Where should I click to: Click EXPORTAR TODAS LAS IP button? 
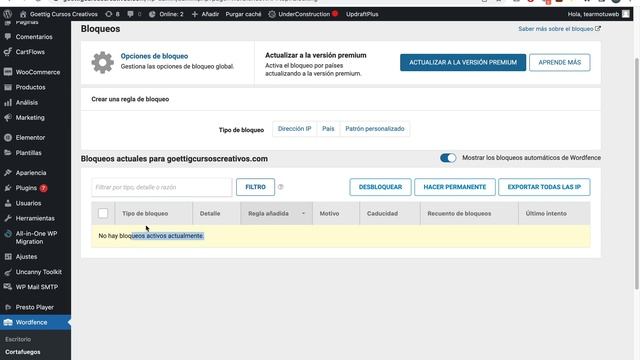[x=544, y=187]
